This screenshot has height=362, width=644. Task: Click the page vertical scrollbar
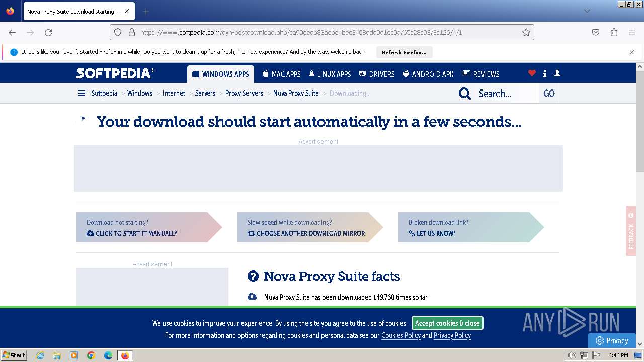640,121
